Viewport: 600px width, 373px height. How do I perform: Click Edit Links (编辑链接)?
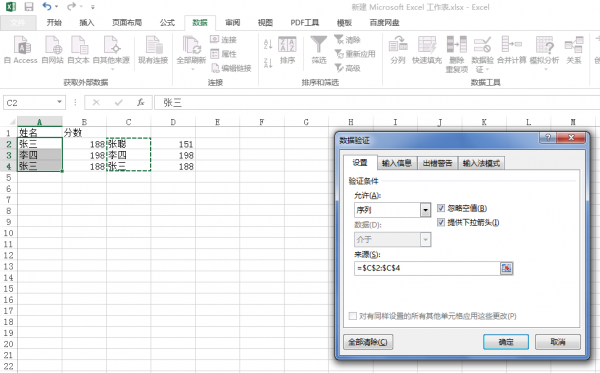coord(232,68)
